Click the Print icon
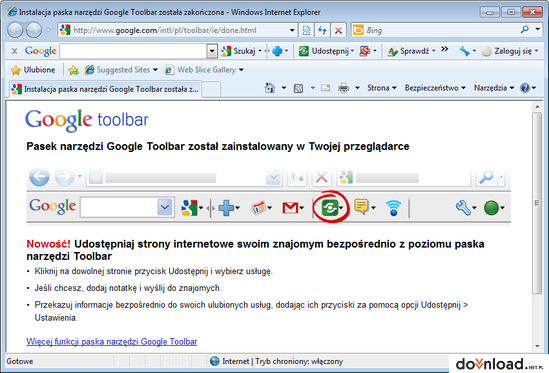549x373 pixels. pyautogui.click(x=343, y=88)
